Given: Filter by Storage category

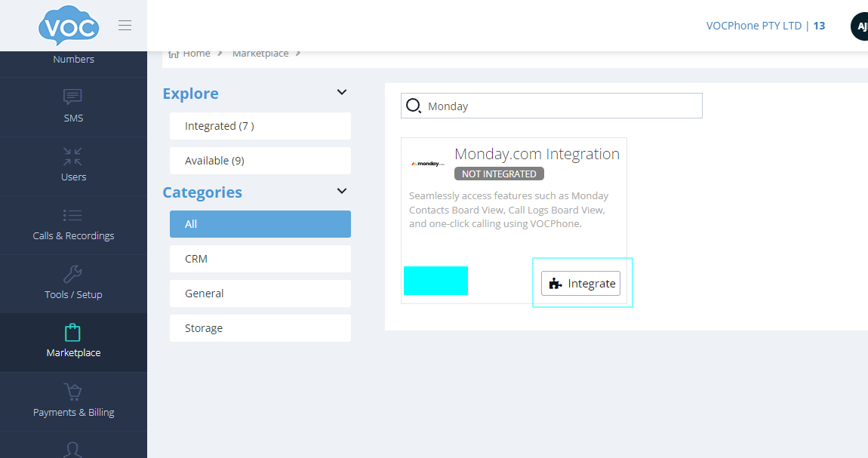Looking at the screenshot, I should pos(260,328).
